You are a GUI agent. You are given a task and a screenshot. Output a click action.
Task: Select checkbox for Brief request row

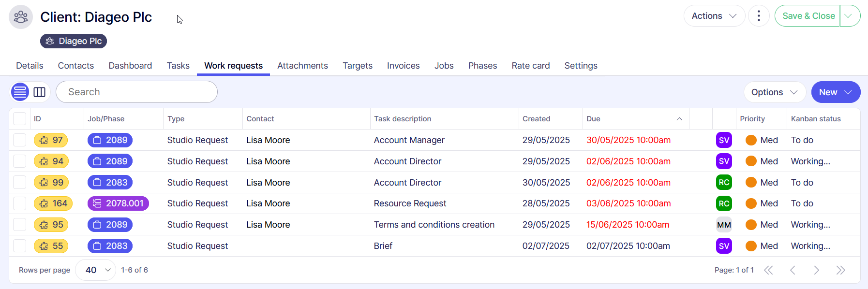[20, 246]
